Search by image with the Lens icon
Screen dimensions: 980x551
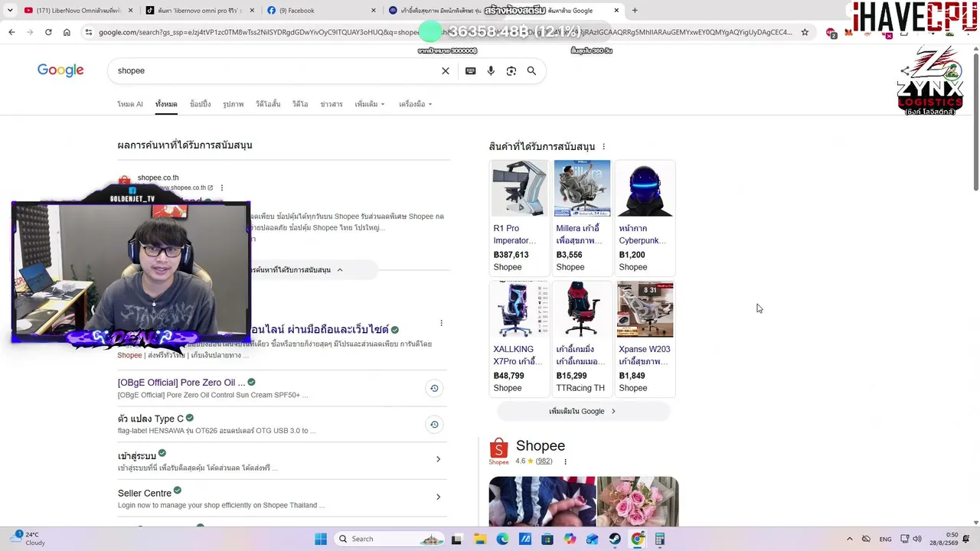(x=511, y=70)
